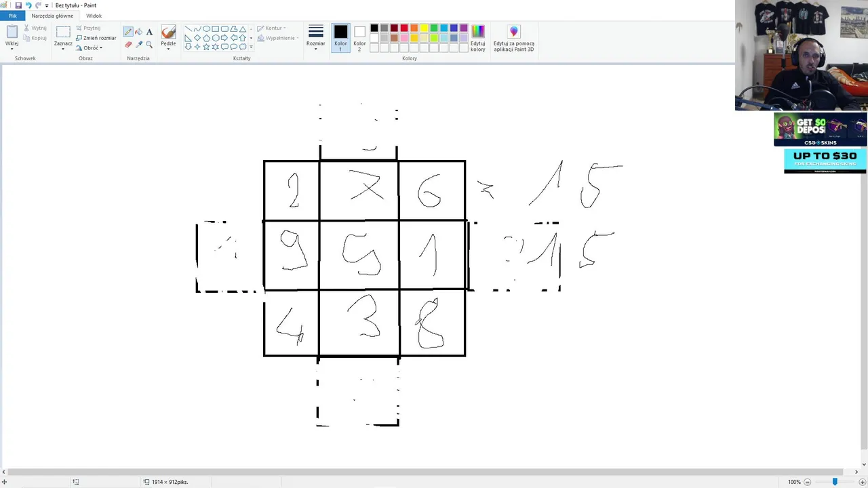This screenshot has width=868, height=488.
Task: Select the Color picker eyedropper tool
Action: click(139, 45)
